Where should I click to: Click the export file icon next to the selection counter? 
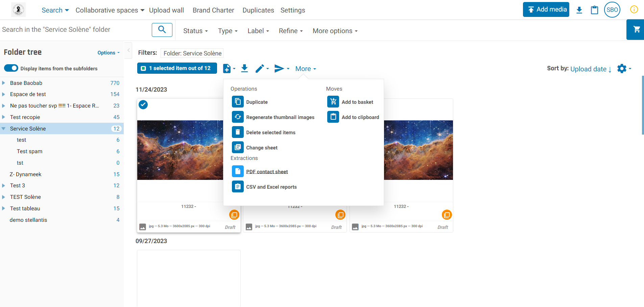(x=227, y=68)
